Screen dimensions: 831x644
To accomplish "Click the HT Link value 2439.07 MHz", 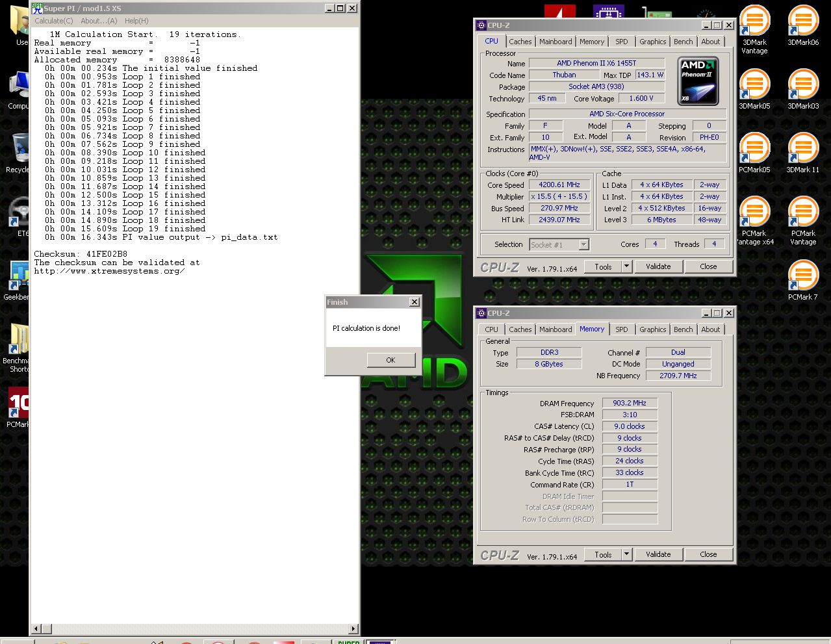I will coord(559,220).
